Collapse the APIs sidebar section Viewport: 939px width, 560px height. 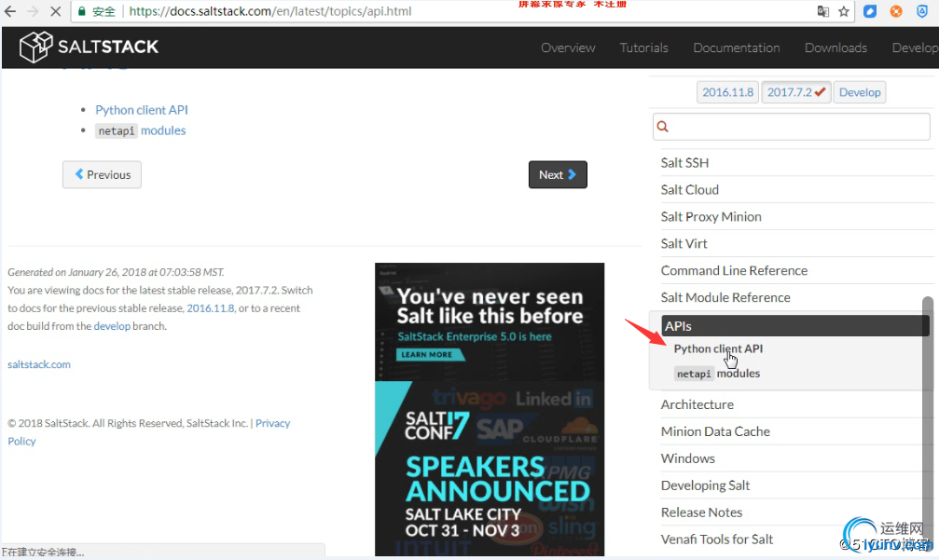pyautogui.click(x=794, y=326)
